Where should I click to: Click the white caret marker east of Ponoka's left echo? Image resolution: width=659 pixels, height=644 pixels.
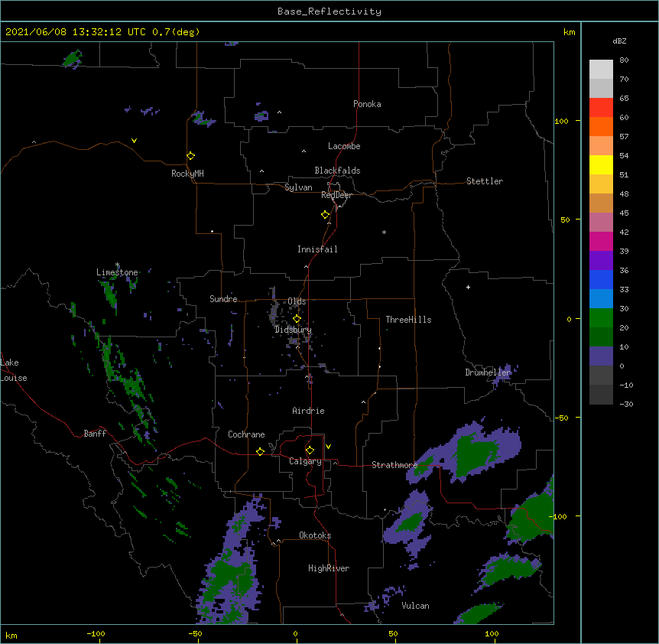pyautogui.click(x=280, y=112)
